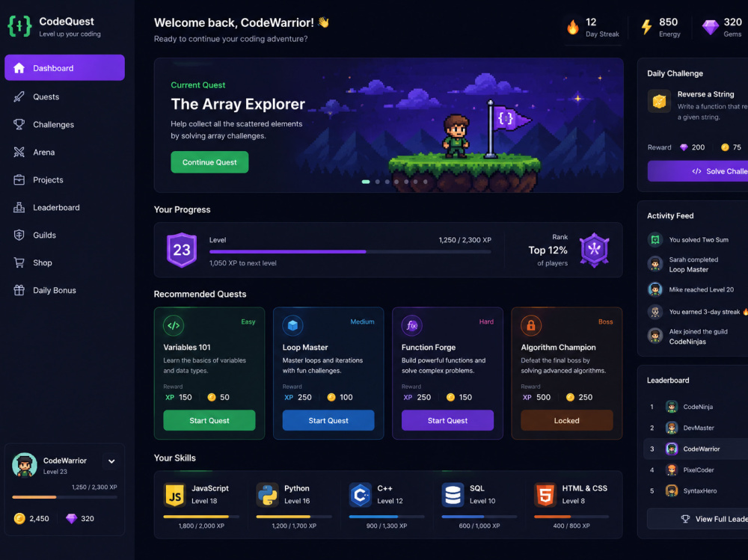748x560 pixels.
Task: Click the Reverse a String challenge icon
Action: pos(659,101)
